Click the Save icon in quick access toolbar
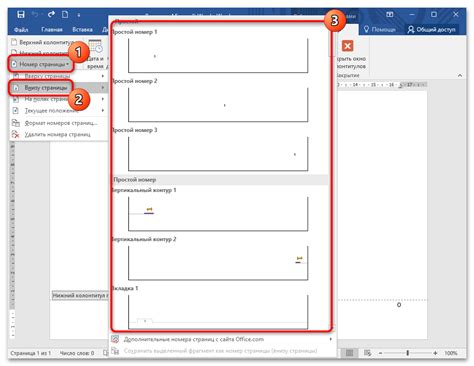The height and width of the screenshot is (366, 474). pyautogui.click(x=21, y=14)
